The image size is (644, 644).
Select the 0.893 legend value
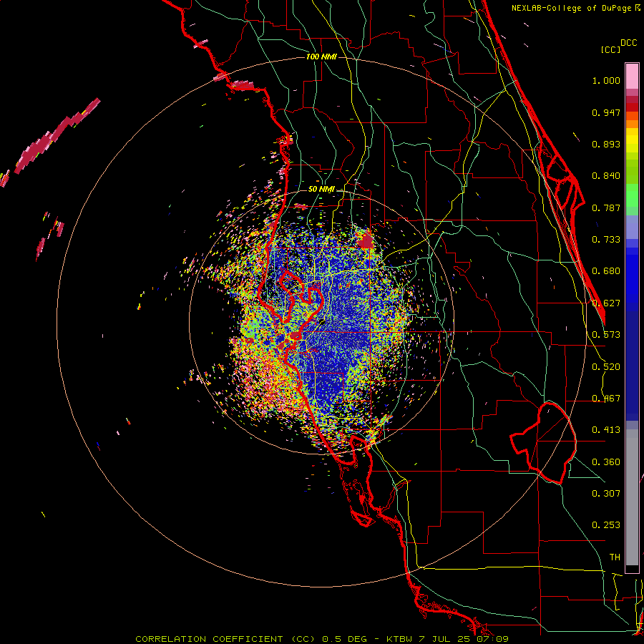(606, 144)
